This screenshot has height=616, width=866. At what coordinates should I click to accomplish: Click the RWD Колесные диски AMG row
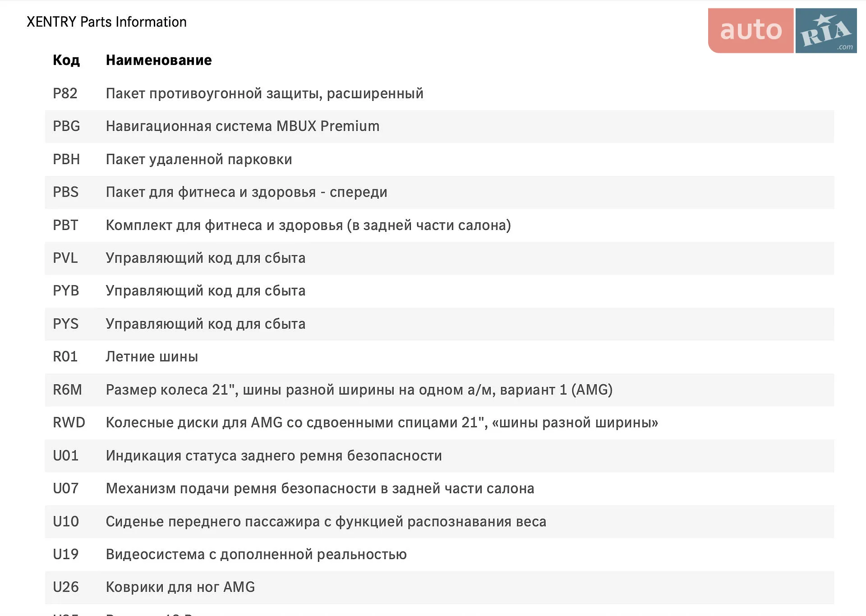439,423
